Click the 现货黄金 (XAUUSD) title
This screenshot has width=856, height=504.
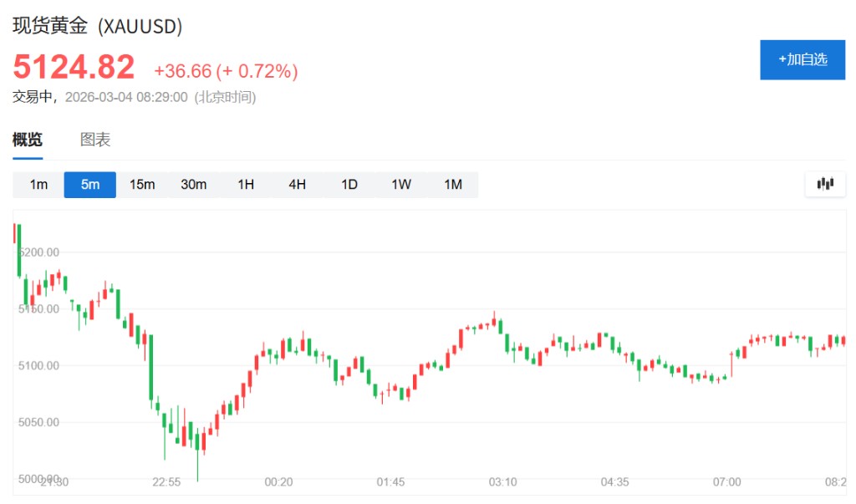(97, 26)
